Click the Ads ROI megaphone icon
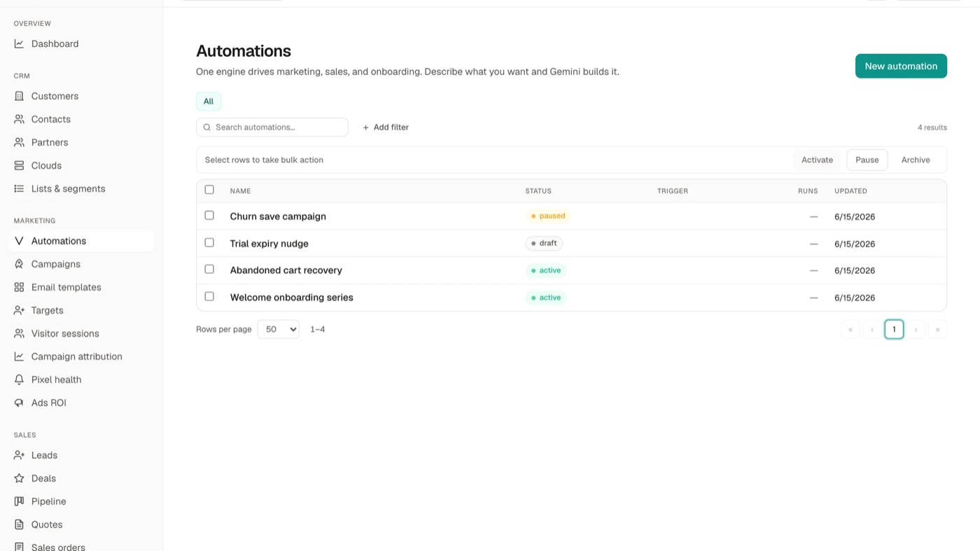 19,403
